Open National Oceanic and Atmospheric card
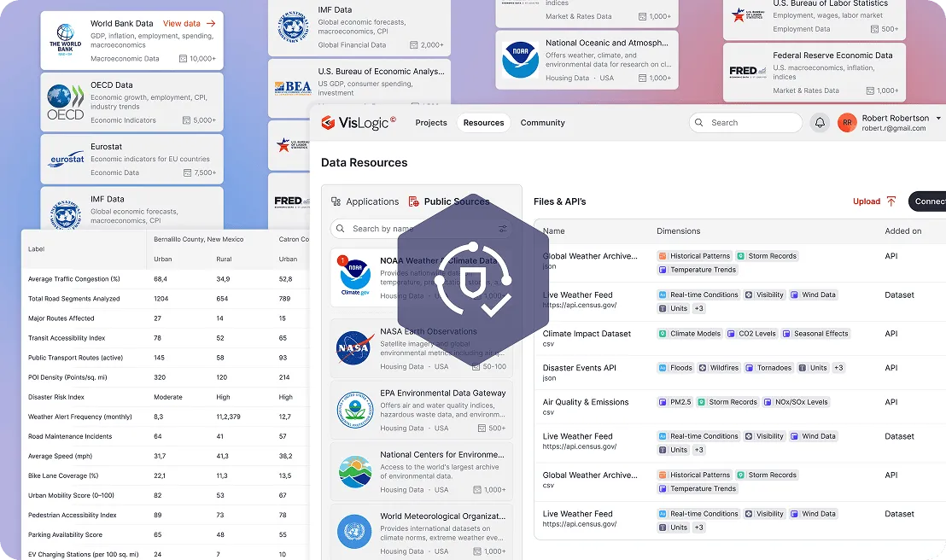Screen dimensions: 946x560 (x=587, y=60)
